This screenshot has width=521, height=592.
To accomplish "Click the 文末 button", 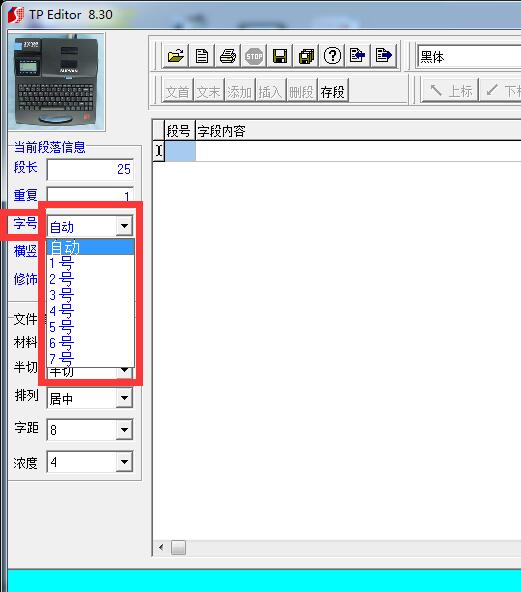I will tap(208, 91).
